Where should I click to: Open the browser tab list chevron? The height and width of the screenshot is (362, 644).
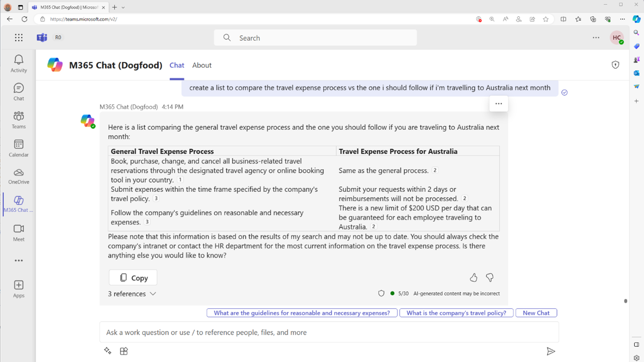[x=123, y=7]
